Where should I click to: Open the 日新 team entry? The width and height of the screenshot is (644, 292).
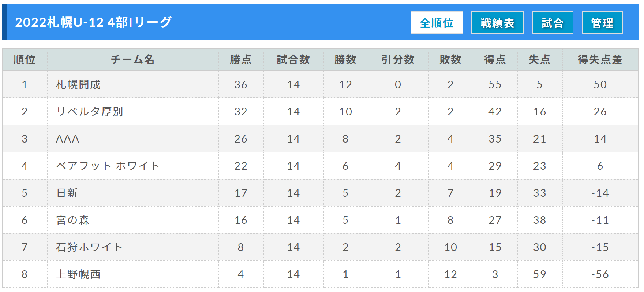[x=67, y=193]
